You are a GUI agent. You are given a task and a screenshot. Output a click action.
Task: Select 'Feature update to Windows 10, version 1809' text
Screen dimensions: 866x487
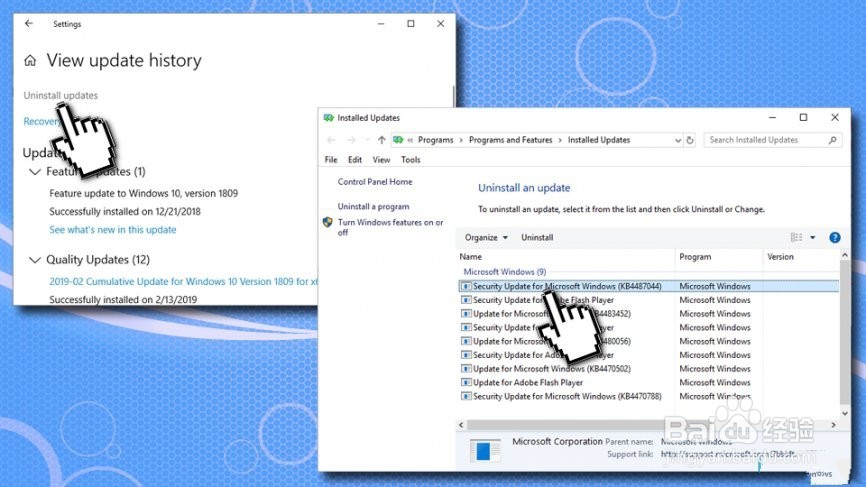pos(144,193)
